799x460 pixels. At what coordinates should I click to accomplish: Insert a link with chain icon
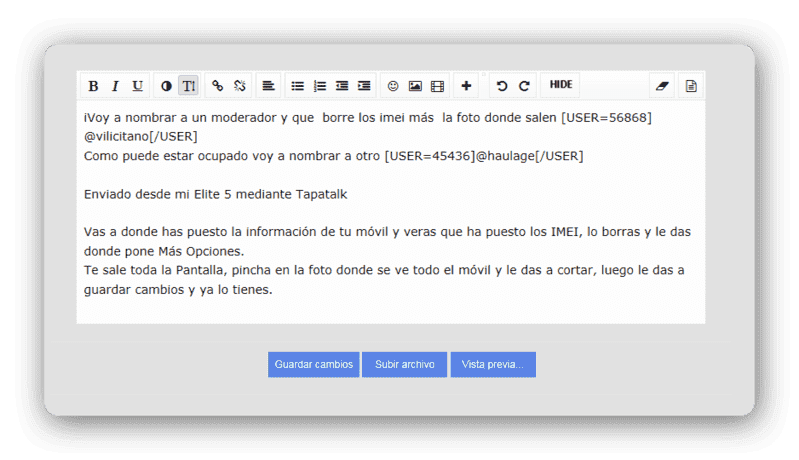pos(218,86)
